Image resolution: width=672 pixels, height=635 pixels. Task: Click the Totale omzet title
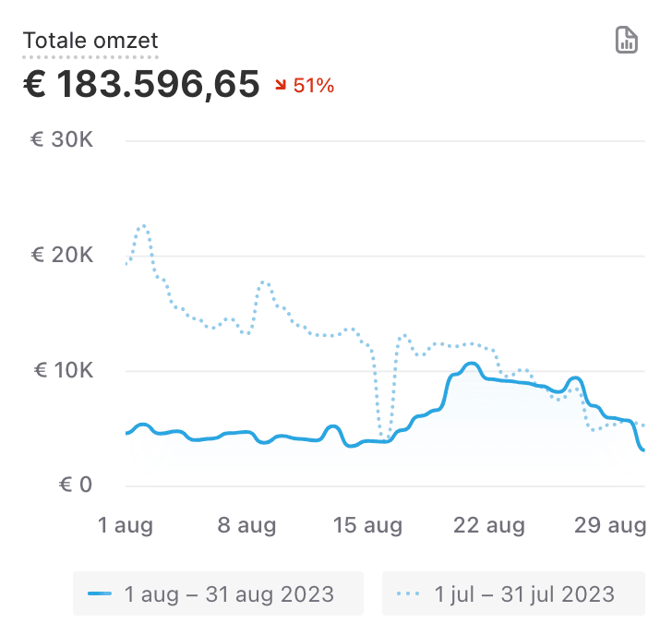(x=90, y=41)
